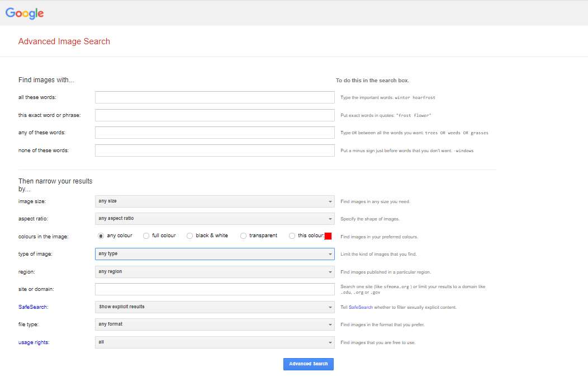Viewport: 588px width, 381px height.
Task: Open the SafeSearch 'Show explicit results' dropdown
Action: (215, 307)
